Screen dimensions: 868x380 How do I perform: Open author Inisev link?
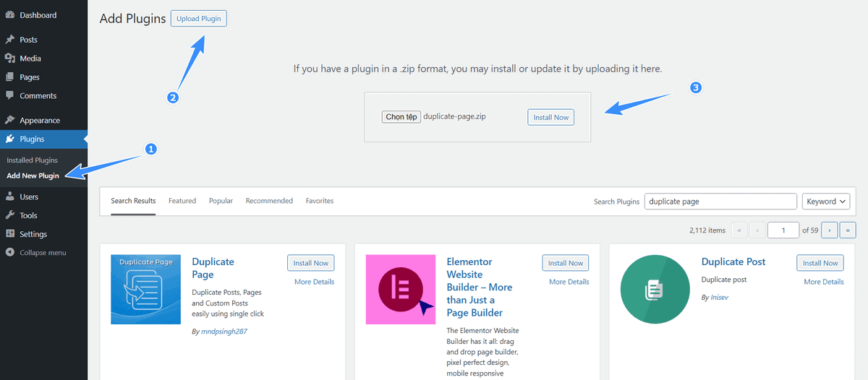click(720, 298)
